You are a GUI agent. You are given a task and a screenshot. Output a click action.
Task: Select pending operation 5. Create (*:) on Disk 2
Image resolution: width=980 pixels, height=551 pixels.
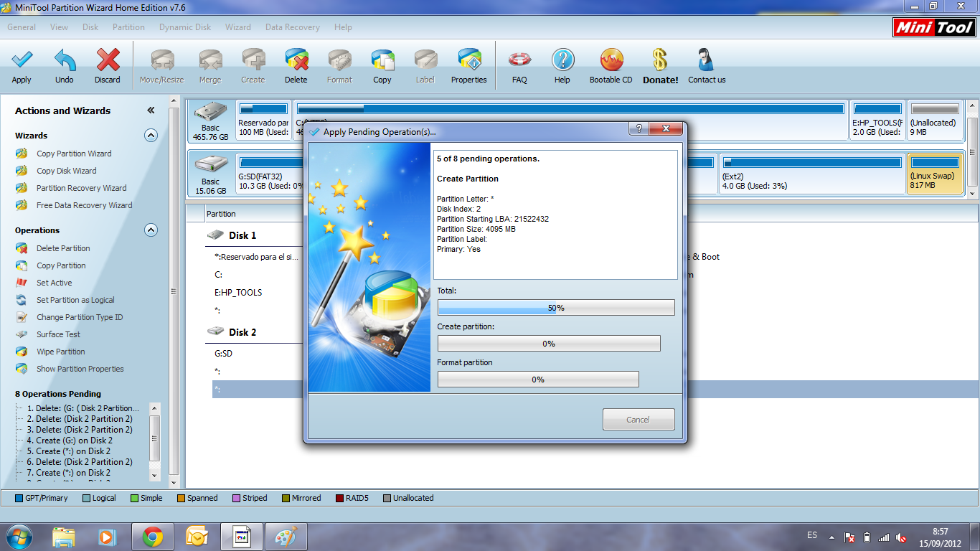(x=69, y=451)
